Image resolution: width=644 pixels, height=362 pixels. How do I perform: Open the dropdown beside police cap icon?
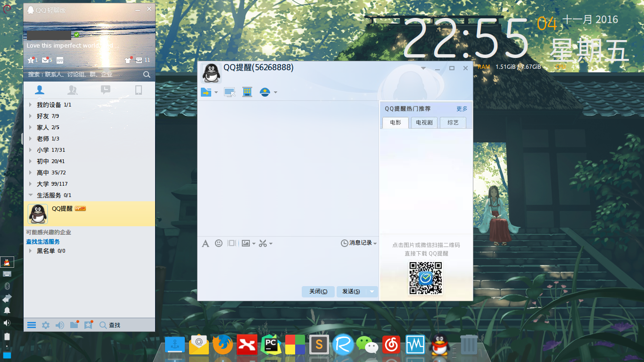[275, 92]
